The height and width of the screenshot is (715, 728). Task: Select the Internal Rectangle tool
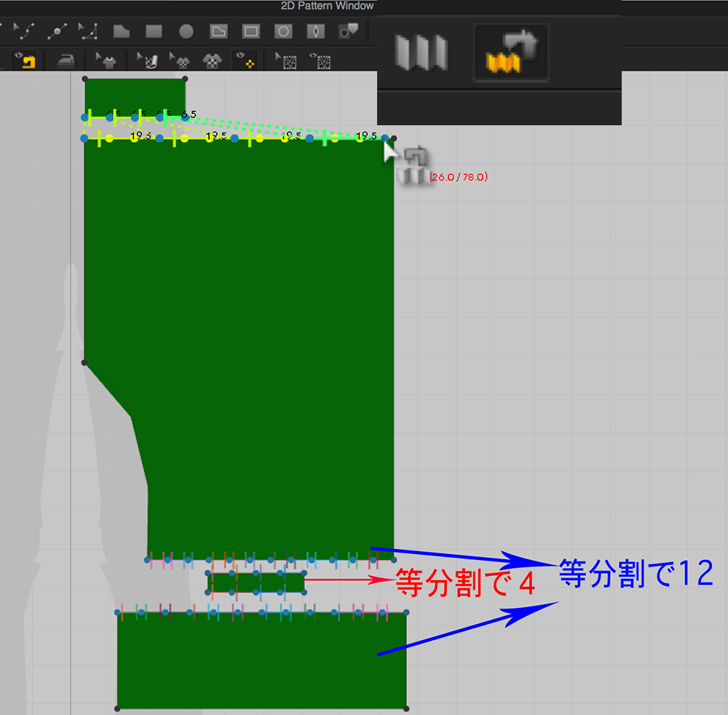coord(251,31)
